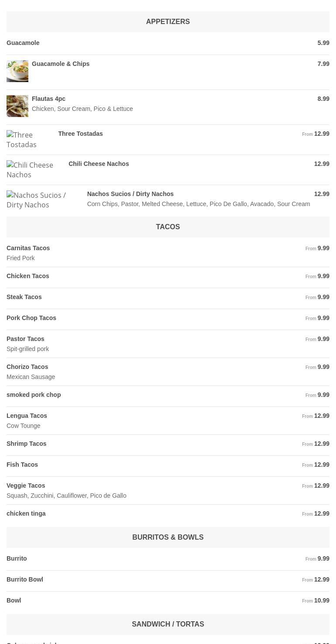Click the BURRITOS & BOWLS section header

click(x=168, y=537)
